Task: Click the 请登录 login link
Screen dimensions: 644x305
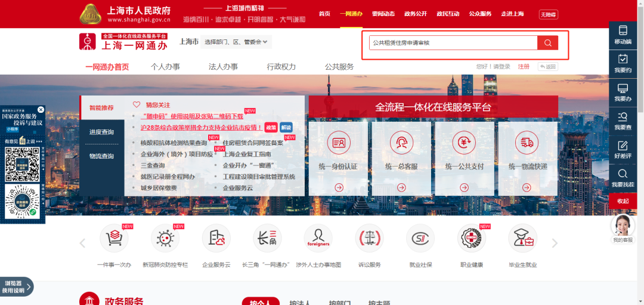Action: click(x=501, y=67)
